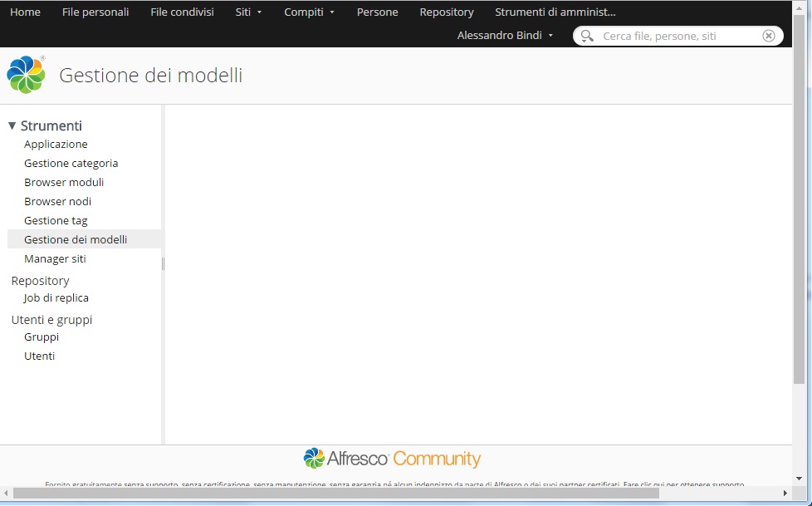Open File personali from the menu bar

(95, 12)
